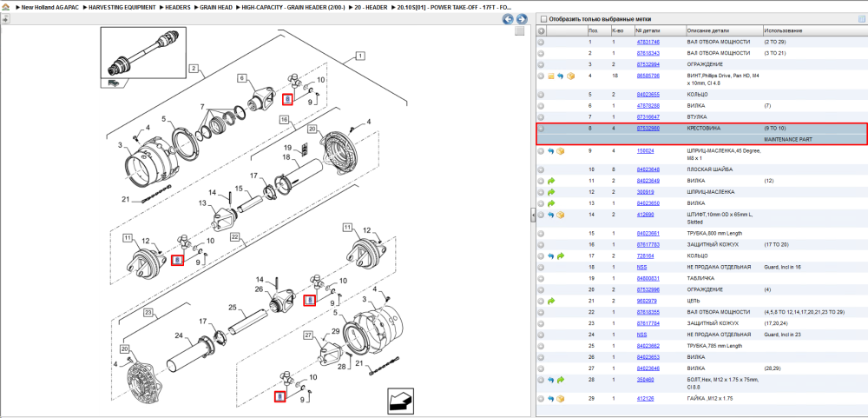Image resolution: width=868 pixels, height=418 pixels.
Task: Click the blue arrow icon for part 358460
Action: point(551,380)
